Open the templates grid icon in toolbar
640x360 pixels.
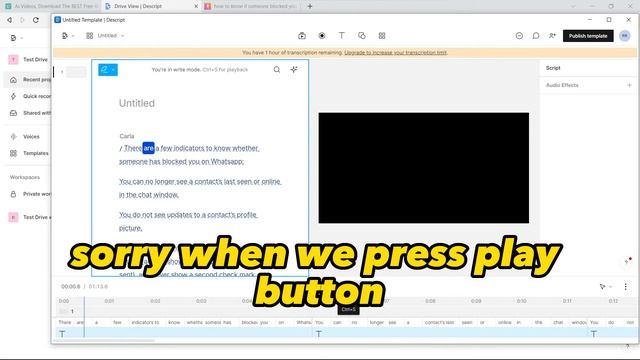tap(382, 36)
